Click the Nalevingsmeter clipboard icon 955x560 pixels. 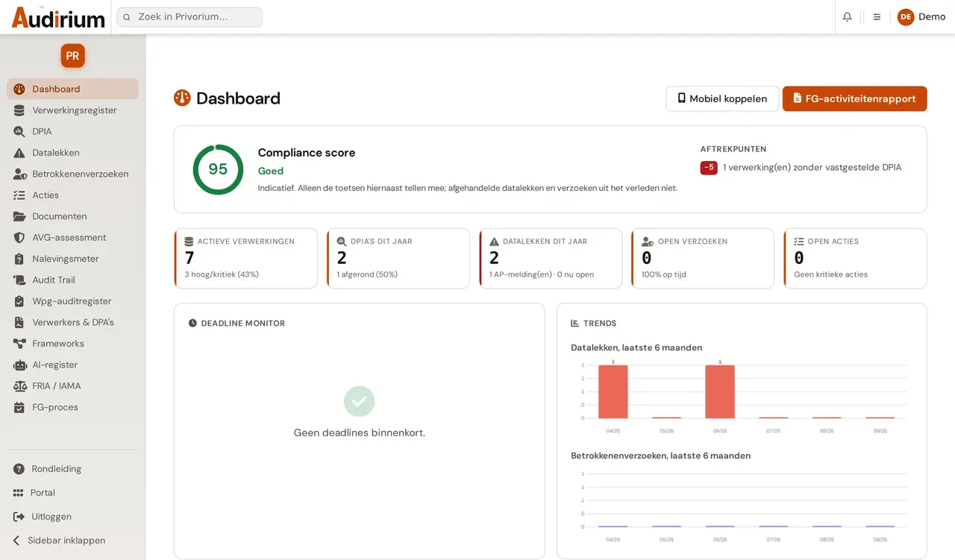19,259
